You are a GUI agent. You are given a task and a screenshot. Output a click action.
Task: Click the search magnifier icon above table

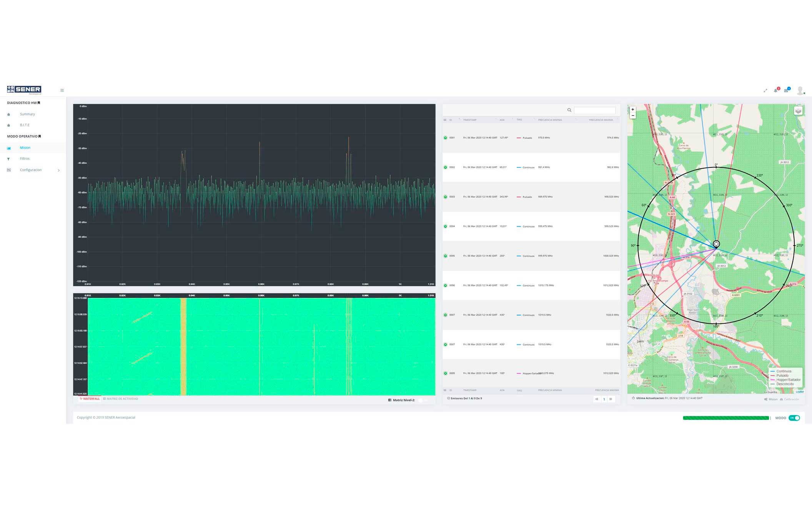point(569,110)
